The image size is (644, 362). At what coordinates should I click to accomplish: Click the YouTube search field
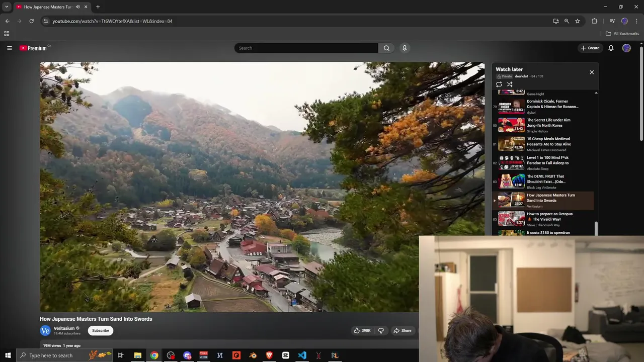click(306, 48)
